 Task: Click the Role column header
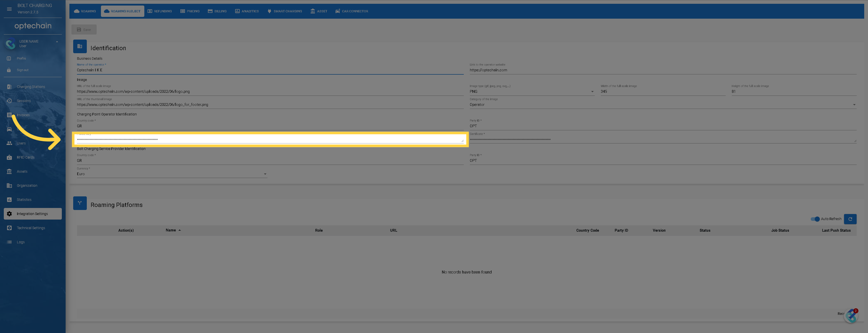pos(319,230)
